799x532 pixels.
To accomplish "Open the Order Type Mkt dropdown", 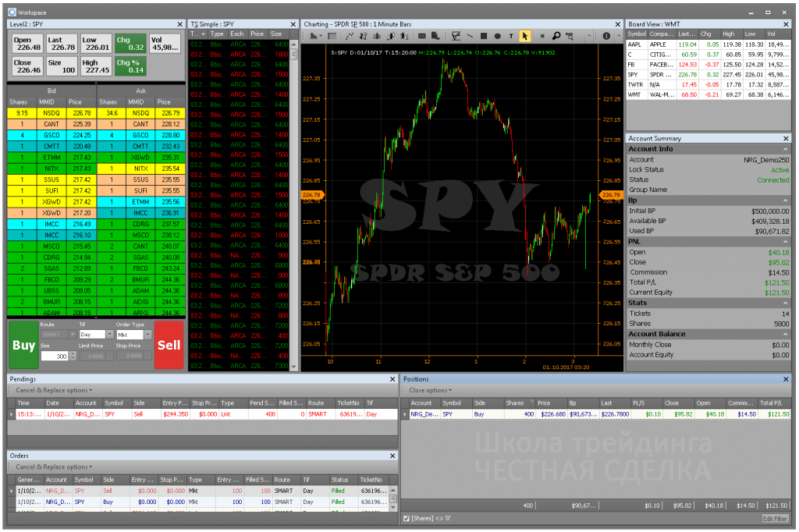I will pyautogui.click(x=147, y=335).
